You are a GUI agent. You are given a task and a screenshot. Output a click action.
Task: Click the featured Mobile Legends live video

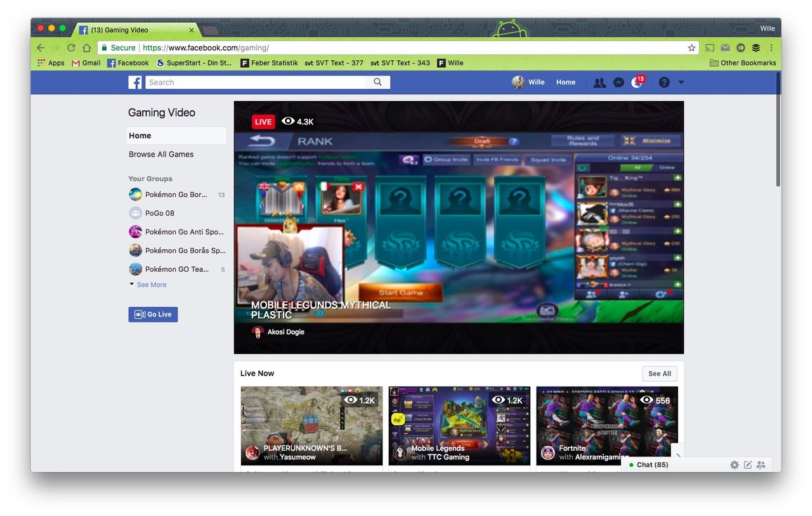click(x=459, y=228)
